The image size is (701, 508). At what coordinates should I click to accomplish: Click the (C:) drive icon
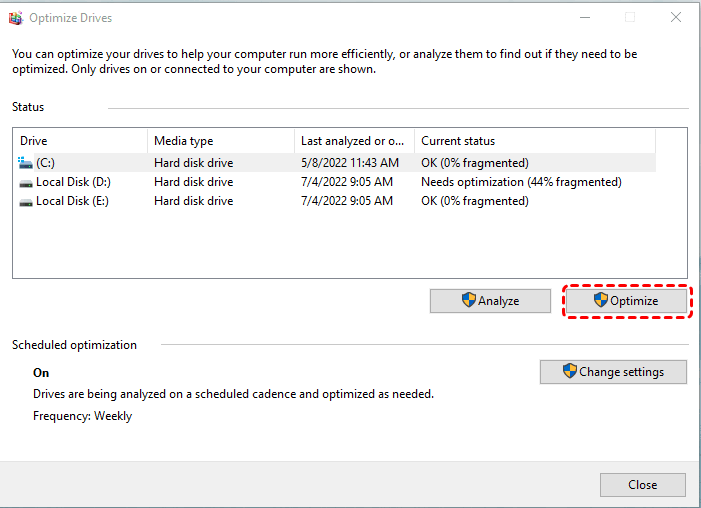point(25,163)
